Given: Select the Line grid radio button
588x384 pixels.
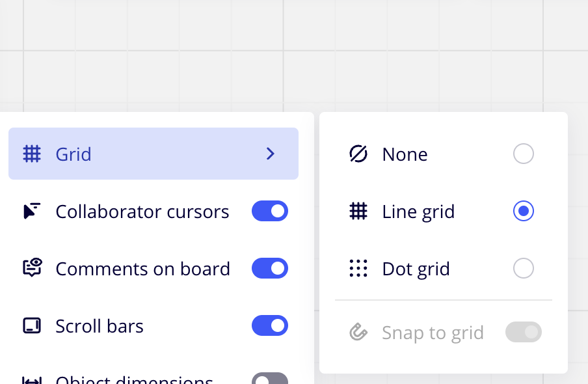Looking at the screenshot, I should [x=524, y=212].
